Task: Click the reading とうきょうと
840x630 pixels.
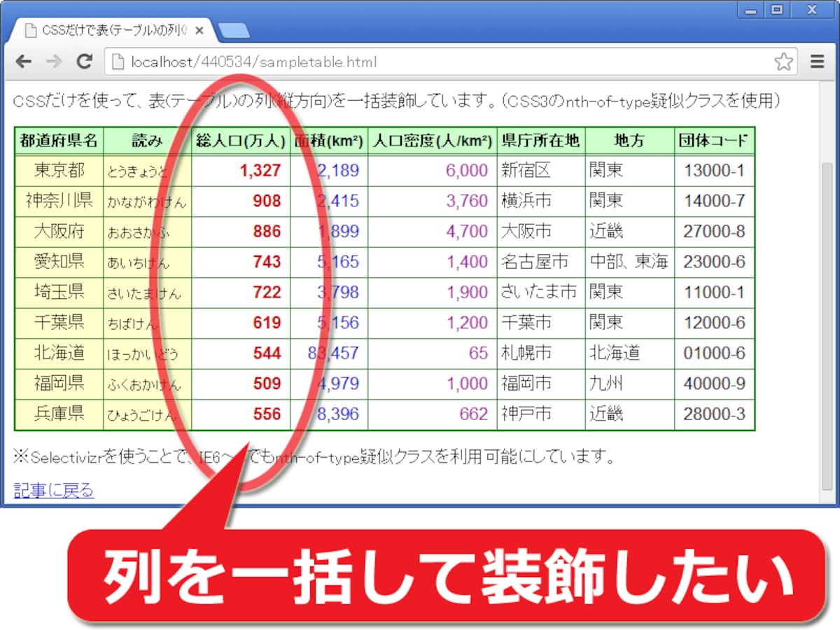Action: (x=139, y=171)
